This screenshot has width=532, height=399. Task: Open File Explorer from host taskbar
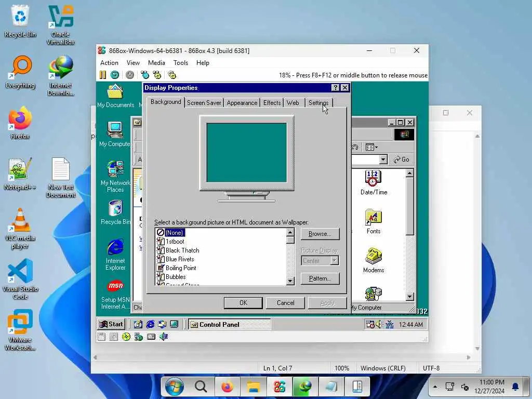pos(253,387)
